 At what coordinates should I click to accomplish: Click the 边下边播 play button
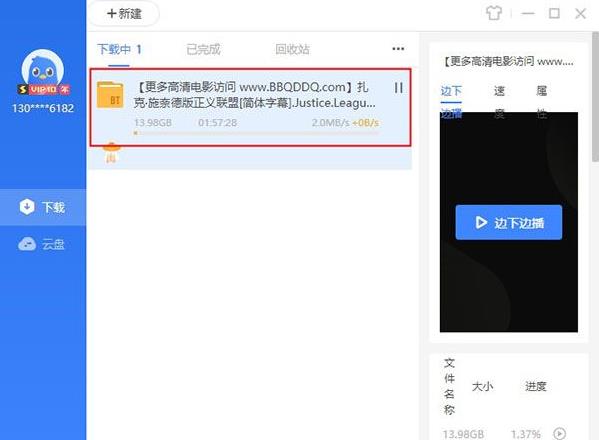(508, 223)
